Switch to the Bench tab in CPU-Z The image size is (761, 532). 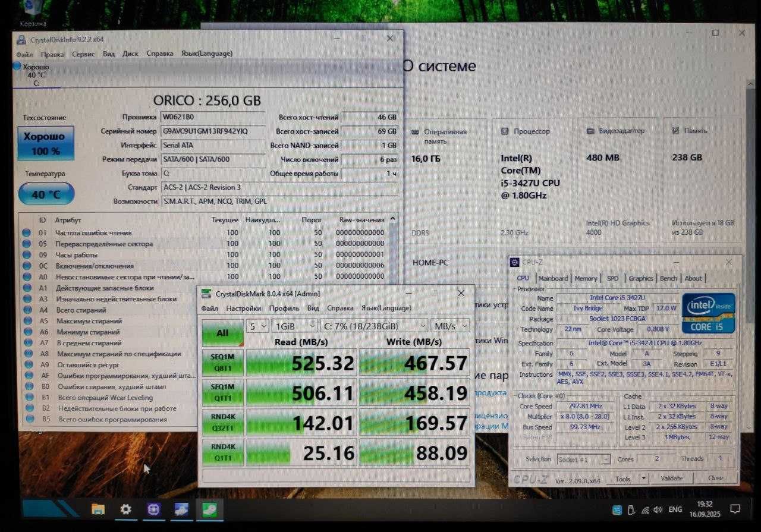[x=668, y=278]
